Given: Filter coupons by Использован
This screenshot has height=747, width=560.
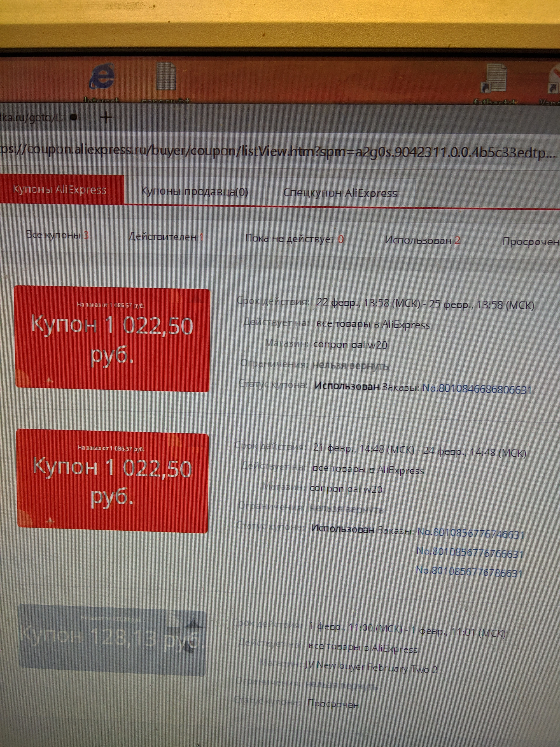Looking at the screenshot, I should pyautogui.click(x=422, y=240).
